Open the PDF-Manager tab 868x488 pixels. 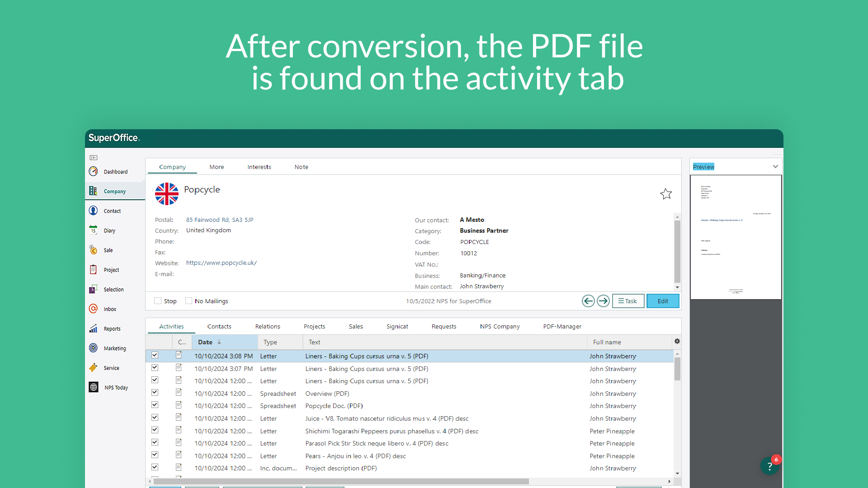[562, 326]
